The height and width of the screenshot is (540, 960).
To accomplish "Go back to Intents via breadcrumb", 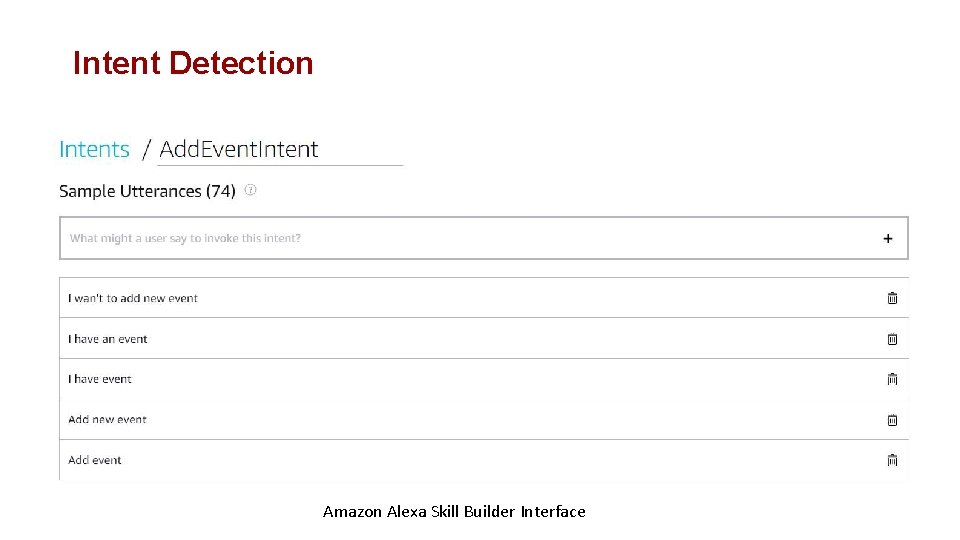I will coord(94,150).
